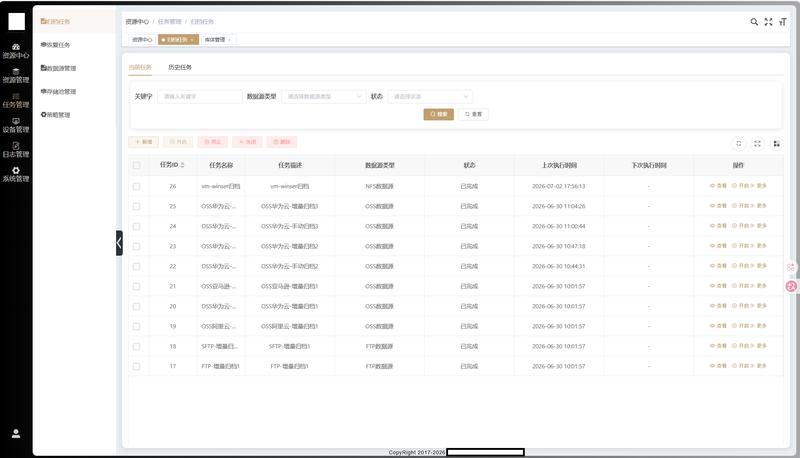Click the light floating icon above the pink one
The height and width of the screenshot is (458, 800).
(x=791, y=267)
